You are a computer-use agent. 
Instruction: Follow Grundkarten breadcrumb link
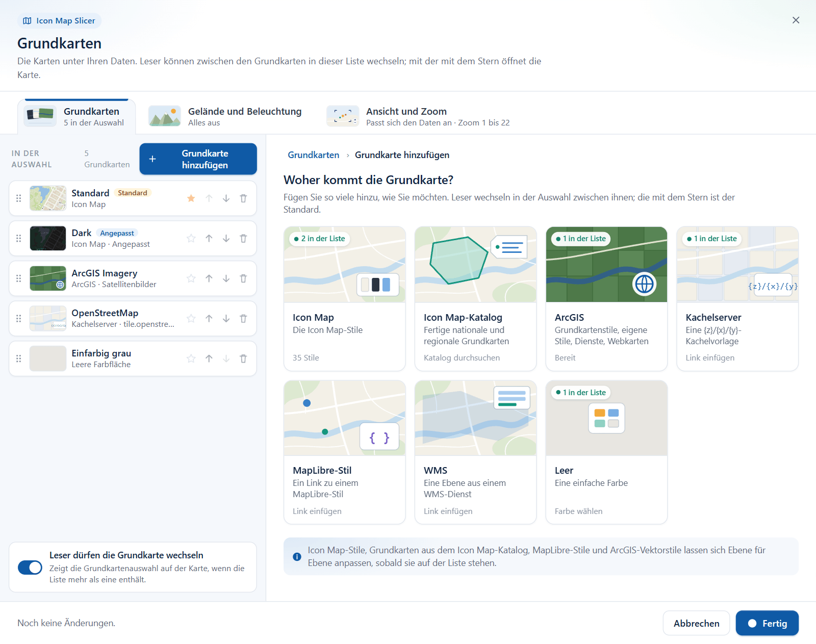tap(313, 155)
